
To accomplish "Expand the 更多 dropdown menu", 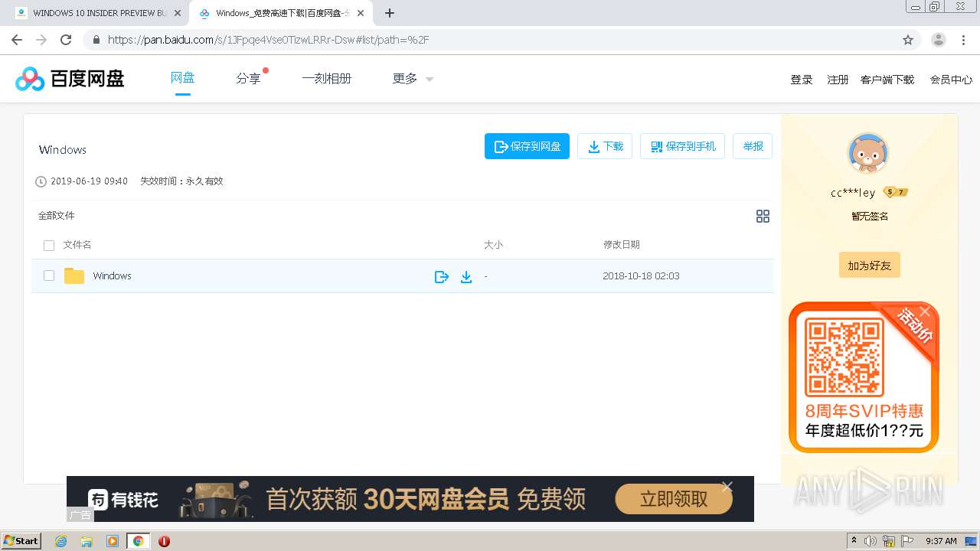I will [x=413, y=78].
